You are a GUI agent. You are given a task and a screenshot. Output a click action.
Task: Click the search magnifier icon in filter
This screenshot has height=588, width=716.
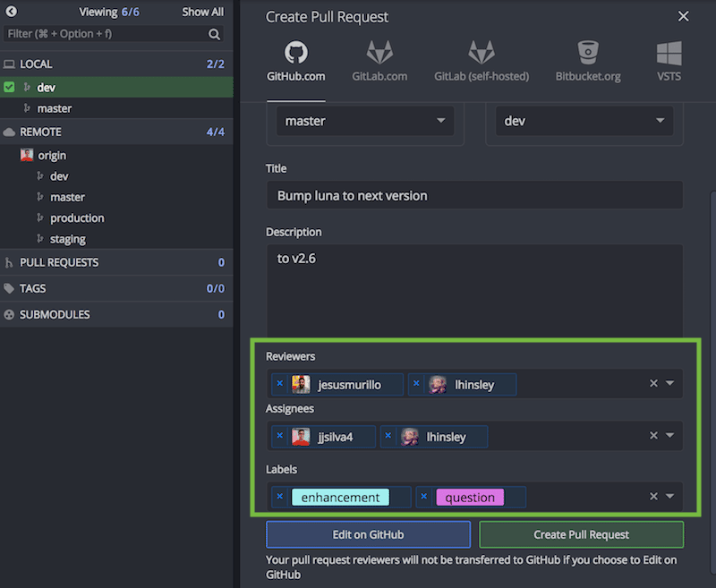pos(215,34)
